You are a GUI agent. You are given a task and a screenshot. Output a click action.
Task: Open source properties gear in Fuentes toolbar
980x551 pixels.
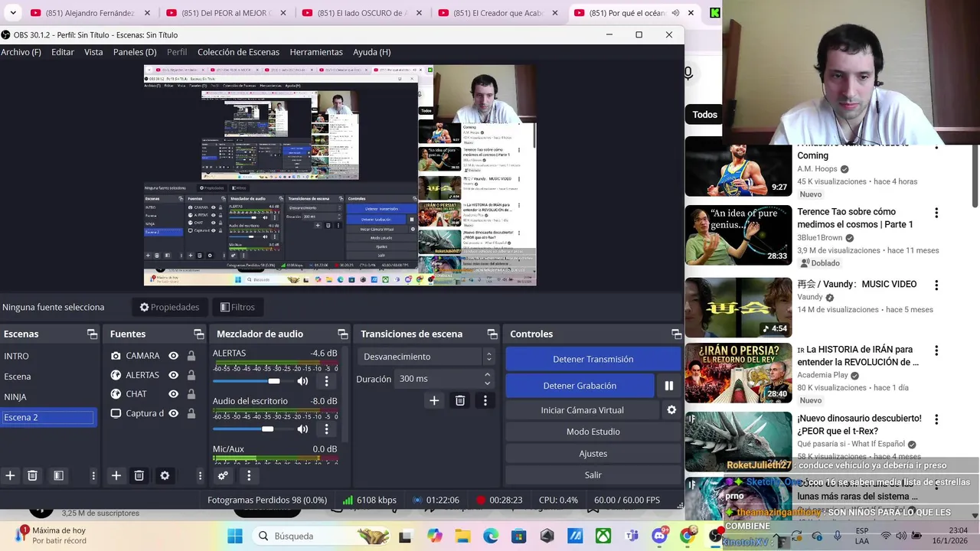(165, 475)
